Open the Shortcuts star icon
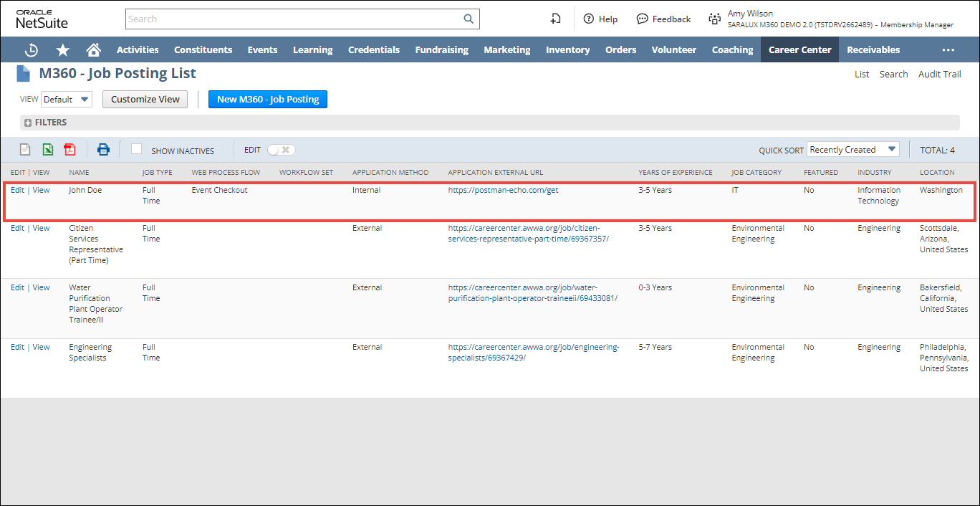Viewport: 980px width, 506px height. click(x=63, y=50)
